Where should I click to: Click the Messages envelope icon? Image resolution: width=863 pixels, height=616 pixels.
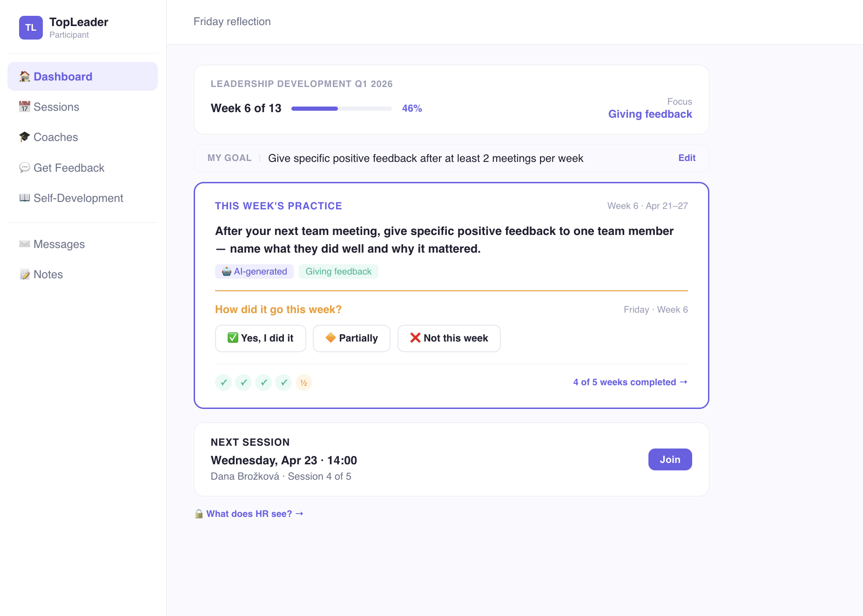tap(25, 244)
